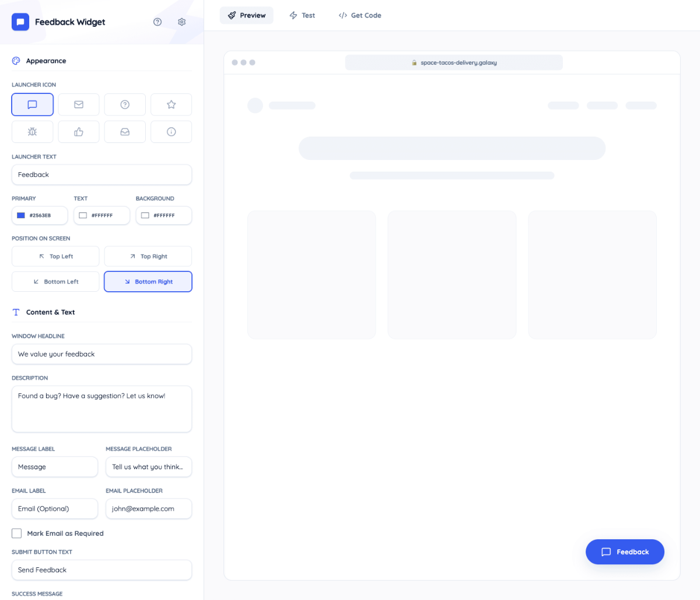Viewport: 700px width, 600px height.
Task: Select the question mark launcher icon
Action: (125, 104)
